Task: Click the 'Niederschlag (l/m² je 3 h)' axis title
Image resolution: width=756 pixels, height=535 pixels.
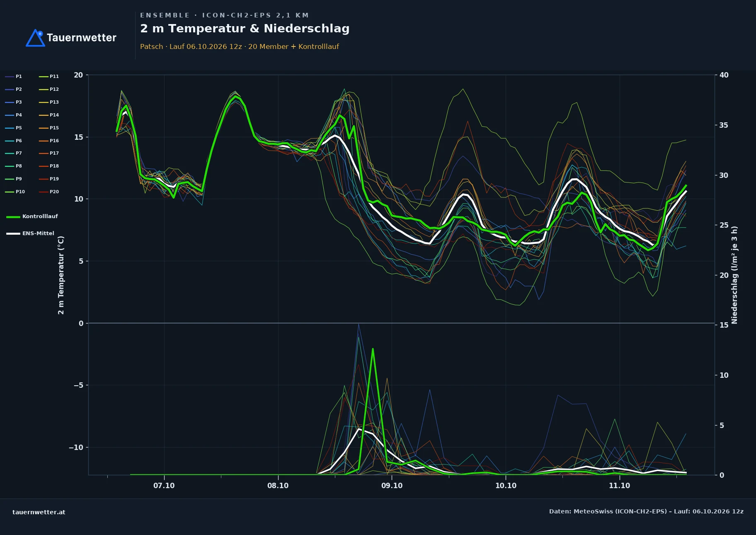Action: 734,275
